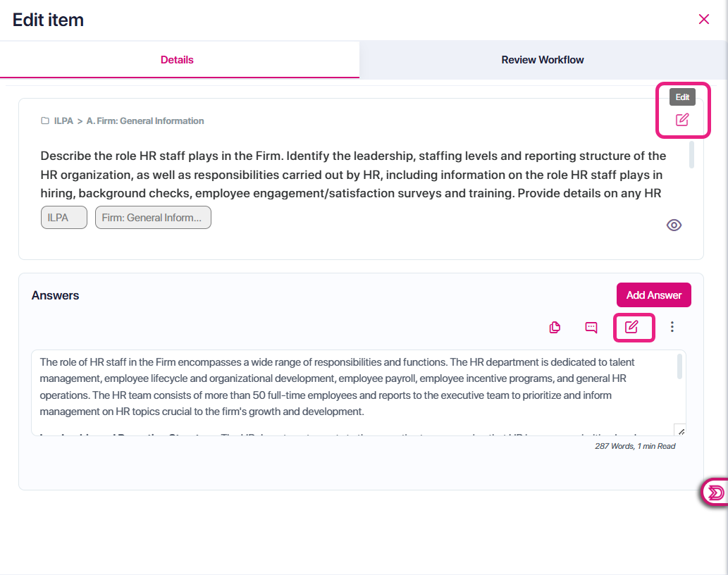728x575 pixels.
Task: Open the answer comments icon
Action: pyautogui.click(x=591, y=327)
